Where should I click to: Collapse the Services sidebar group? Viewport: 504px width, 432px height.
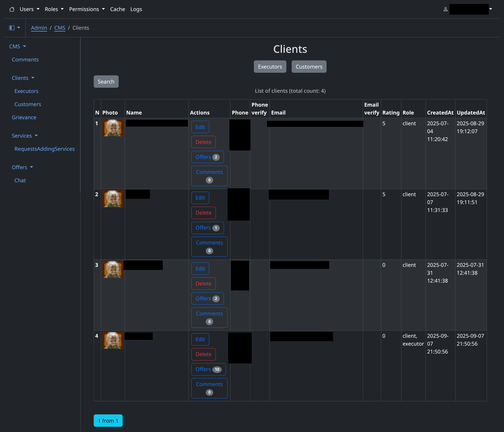[x=25, y=136]
